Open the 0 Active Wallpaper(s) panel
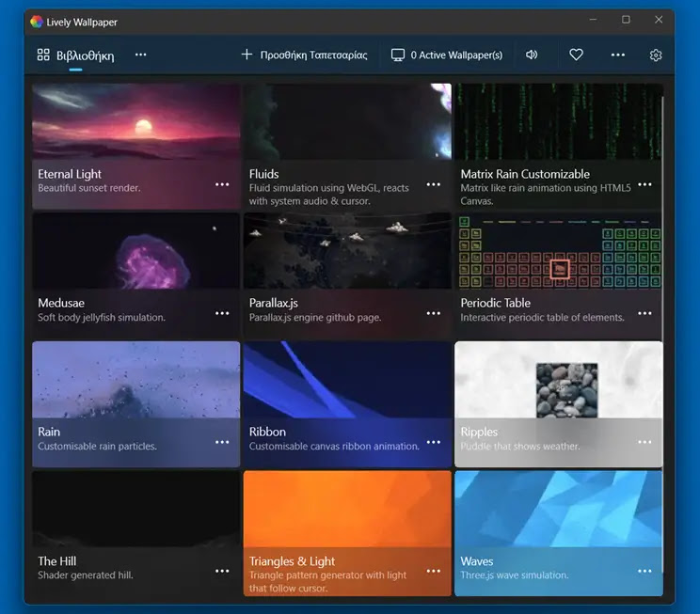This screenshot has width=700, height=614. pos(446,55)
